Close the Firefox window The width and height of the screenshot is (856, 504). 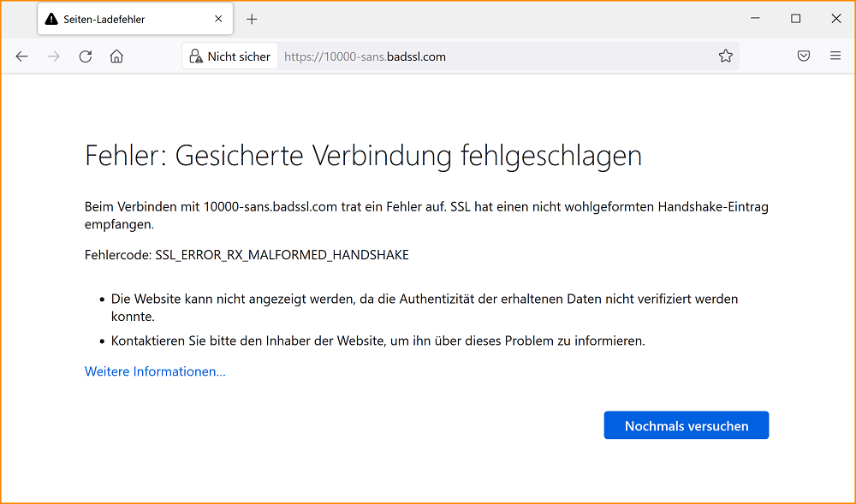pyautogui.click(x=835, y=19)
